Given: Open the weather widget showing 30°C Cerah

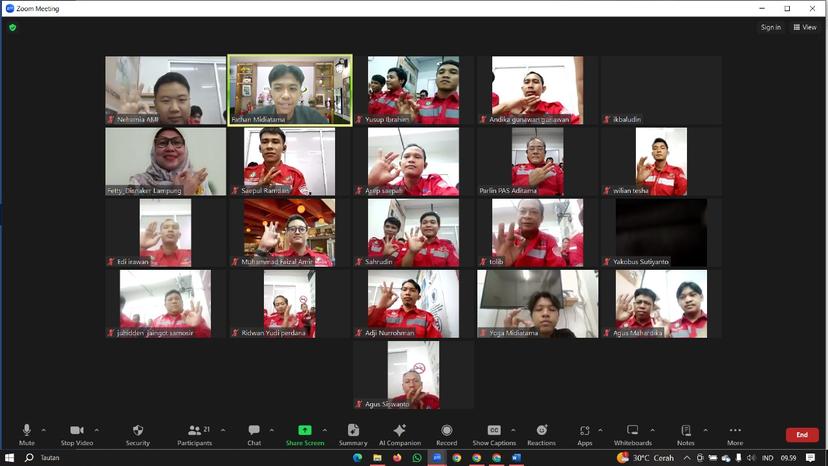Looking at the screenshot, I should 645,458.
